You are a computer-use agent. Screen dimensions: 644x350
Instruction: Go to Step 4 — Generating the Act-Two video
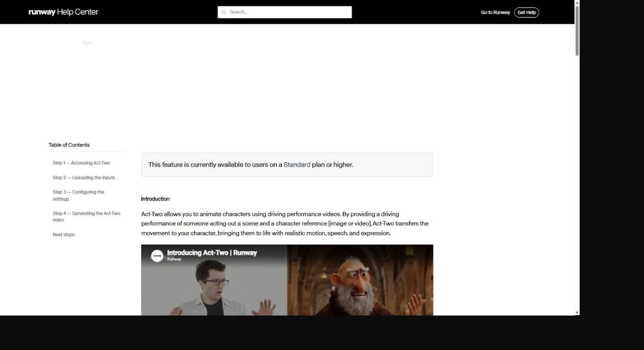pos(86,217)
